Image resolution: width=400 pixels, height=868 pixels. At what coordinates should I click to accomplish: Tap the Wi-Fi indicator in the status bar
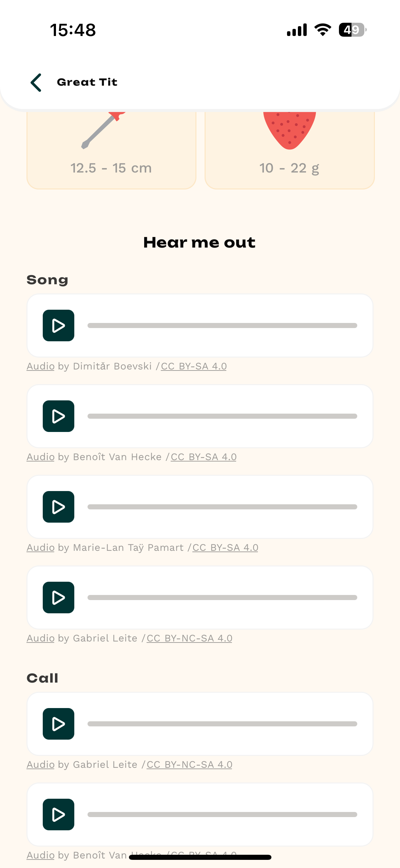tap(322, 30)
